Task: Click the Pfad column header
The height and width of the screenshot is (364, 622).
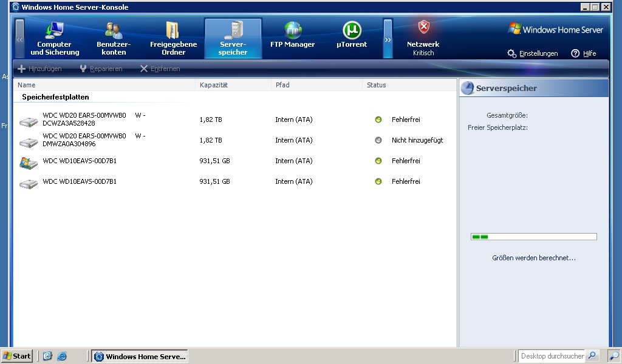Action: click(316, 85)
